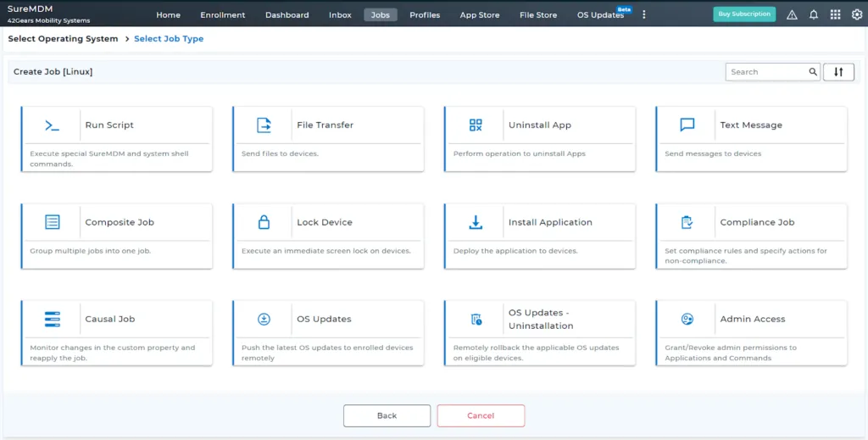Select the Uninstall App job title

[x=540, y=125]
